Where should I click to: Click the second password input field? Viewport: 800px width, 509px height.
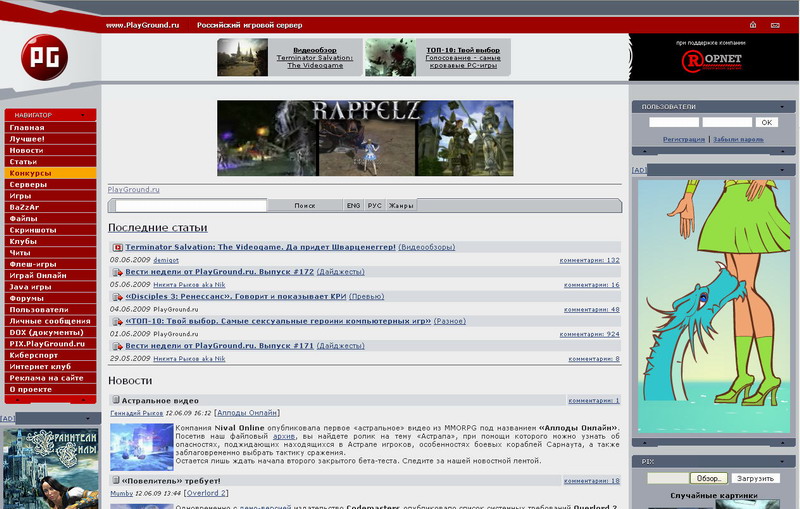click(x=727, y=122)
